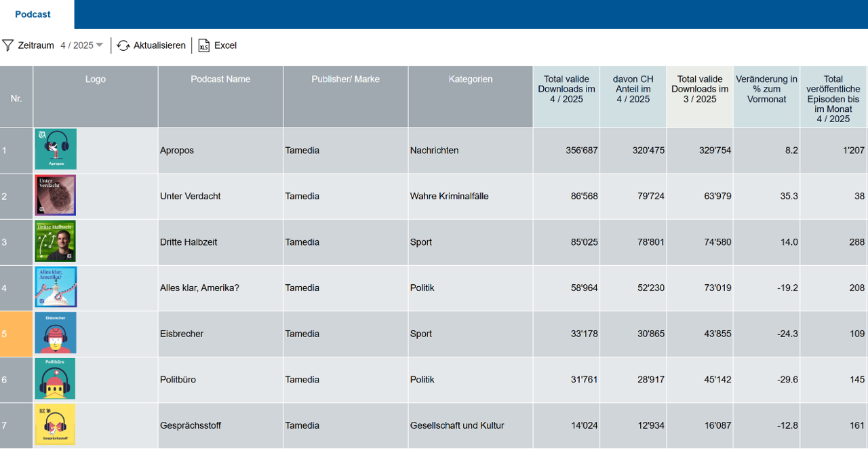Viewport: 868px width, 449px height.
Task: Select the Gesprächsstoff logo thumbnail
Action: (56, 425)
